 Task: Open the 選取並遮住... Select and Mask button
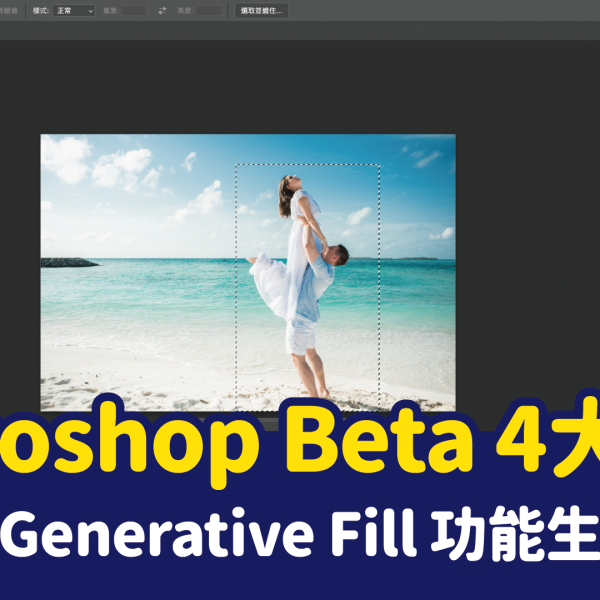pos(261,11)
